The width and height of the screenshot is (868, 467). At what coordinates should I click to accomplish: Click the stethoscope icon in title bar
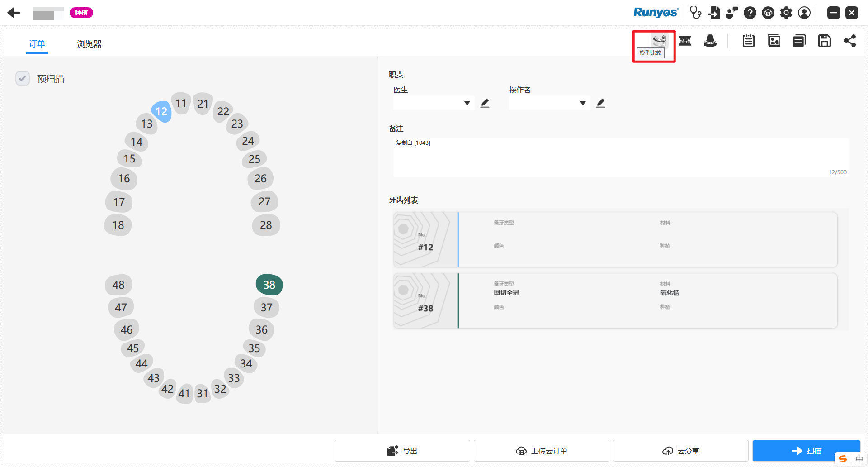695,13
